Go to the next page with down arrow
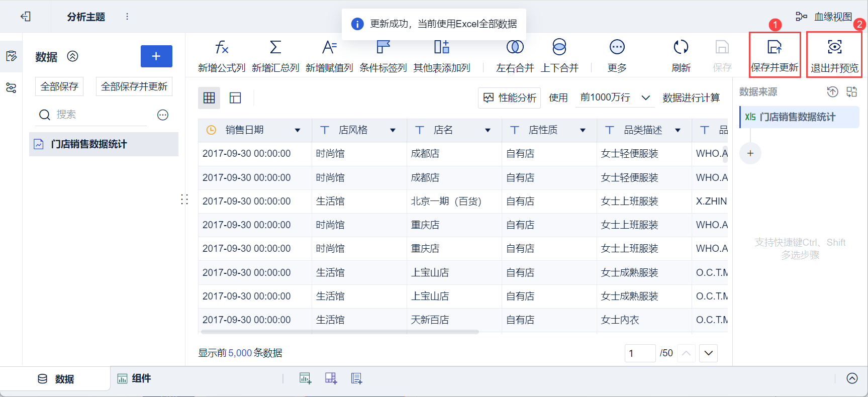The width and height of the screenshot is (868, 397). [709, 353]
